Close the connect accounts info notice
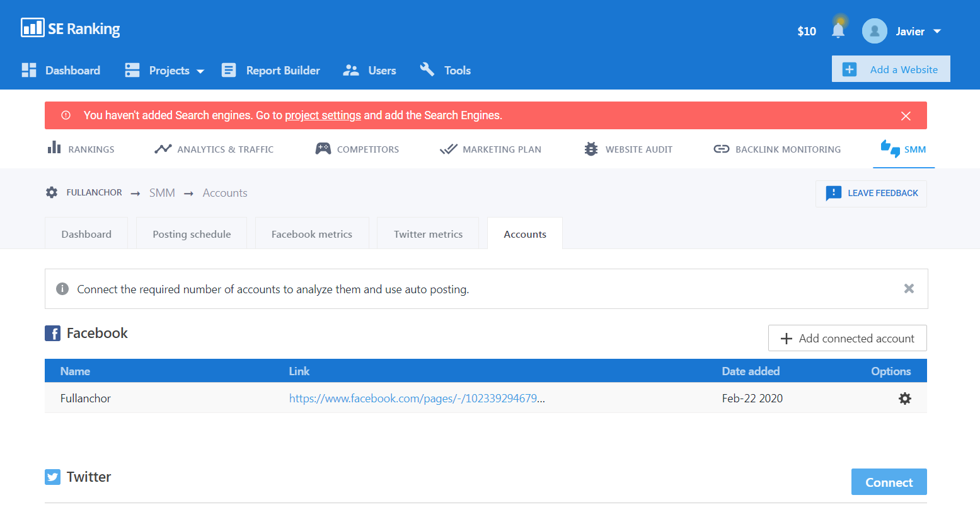The height and width of the screenshot is (524, 980). point(909,289)
